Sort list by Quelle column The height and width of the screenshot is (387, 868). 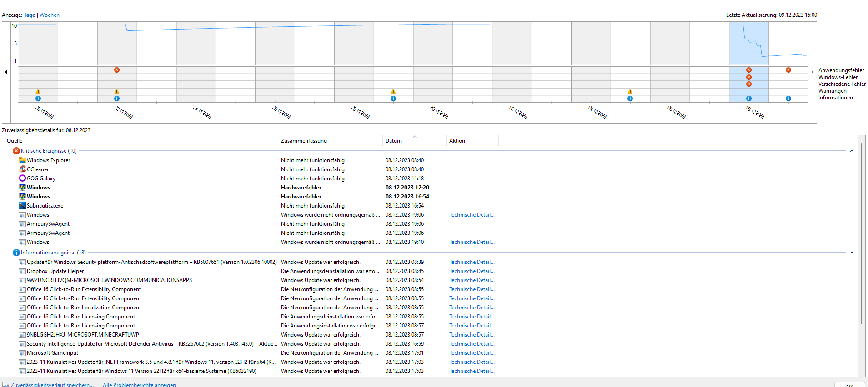point(141,141)
